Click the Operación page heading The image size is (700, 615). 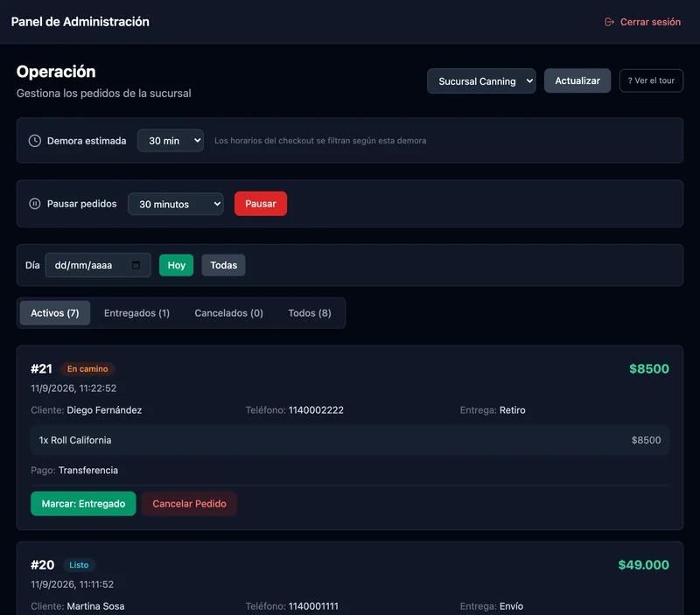tap(56, 72)
